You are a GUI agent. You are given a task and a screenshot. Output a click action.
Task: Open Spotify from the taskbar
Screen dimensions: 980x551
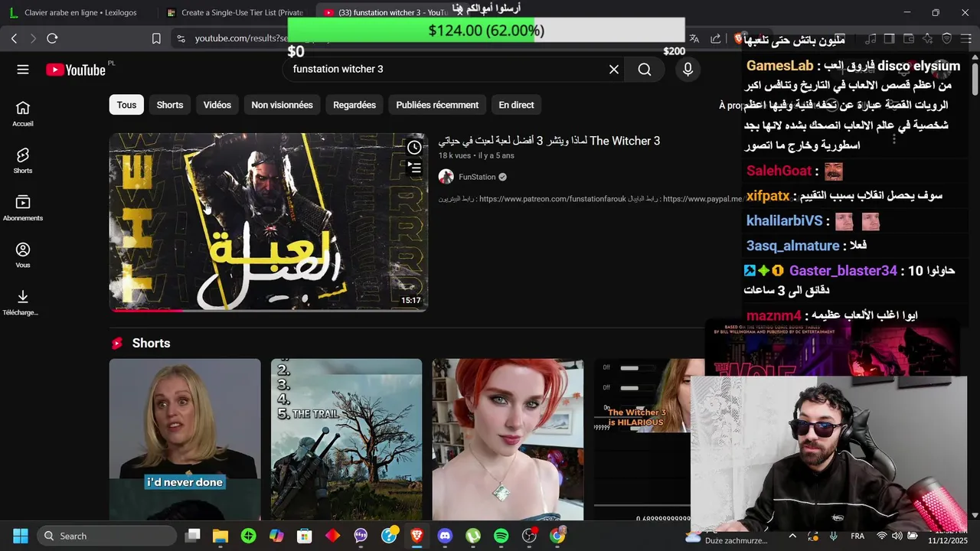(501, 536)
